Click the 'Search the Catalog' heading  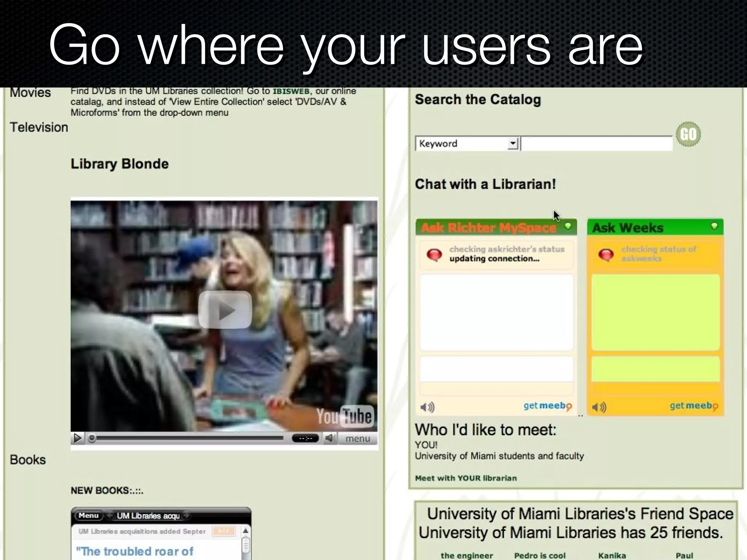[478, 100]
